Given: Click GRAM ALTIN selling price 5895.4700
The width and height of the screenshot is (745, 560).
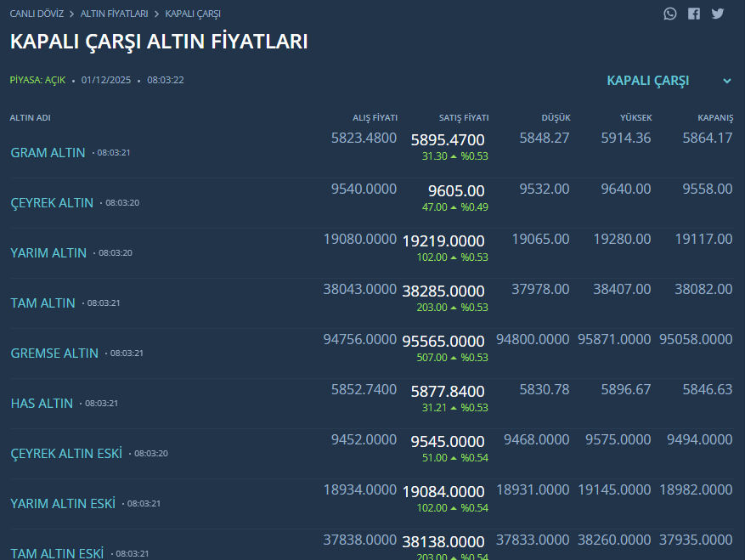Looking at the screenshot, I should [447, 140].
